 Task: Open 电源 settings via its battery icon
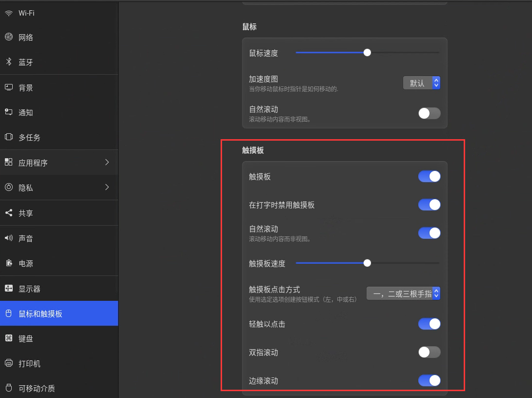(8, 263)
